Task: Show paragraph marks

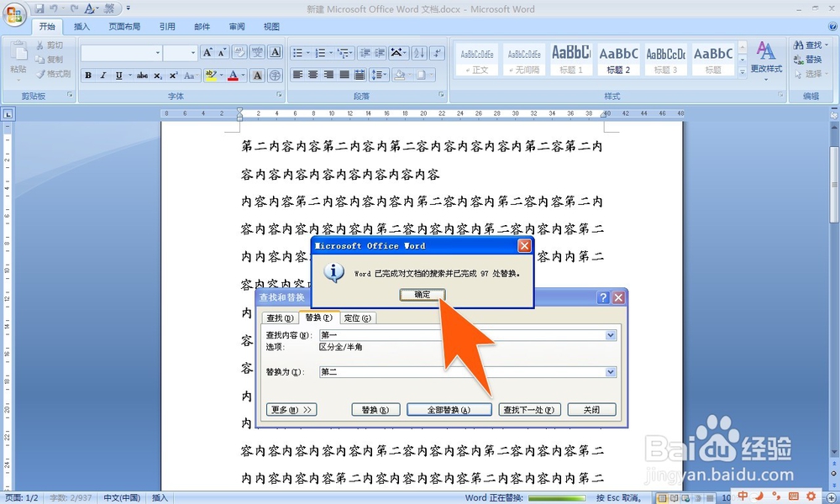Action: pos(437,52)
